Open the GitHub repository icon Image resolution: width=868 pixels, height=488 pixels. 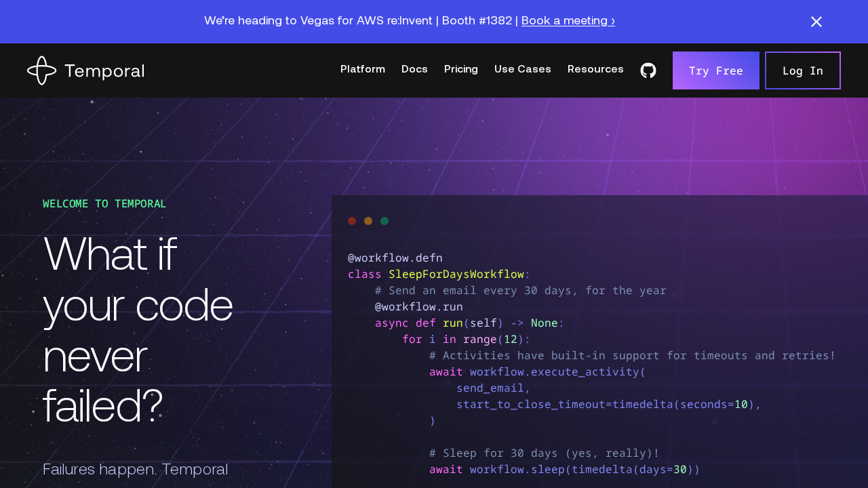pyautogui.click(x=648, y=70)
